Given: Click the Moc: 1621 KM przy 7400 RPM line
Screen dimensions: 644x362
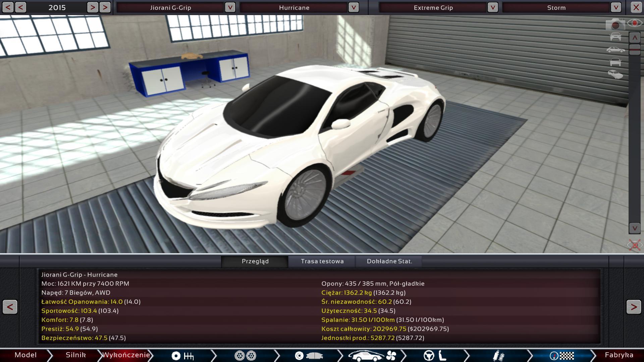Looking at the screenshot, I should [85, 284].
